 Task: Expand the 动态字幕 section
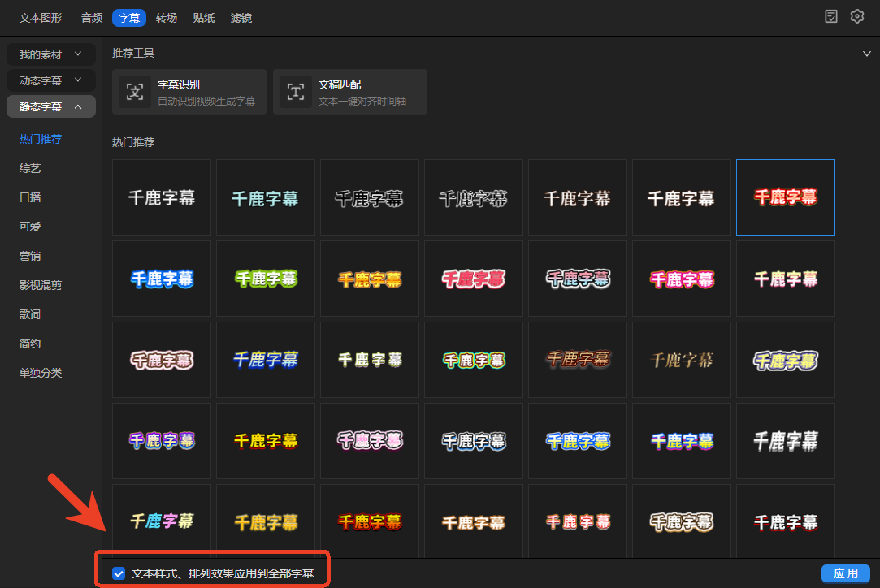[x=51, y=80]
